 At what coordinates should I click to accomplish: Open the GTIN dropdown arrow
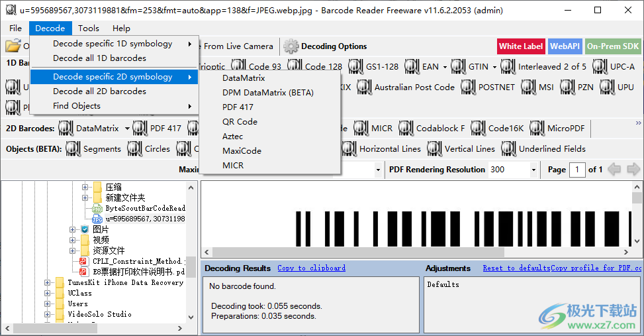[x=494, y=67]
